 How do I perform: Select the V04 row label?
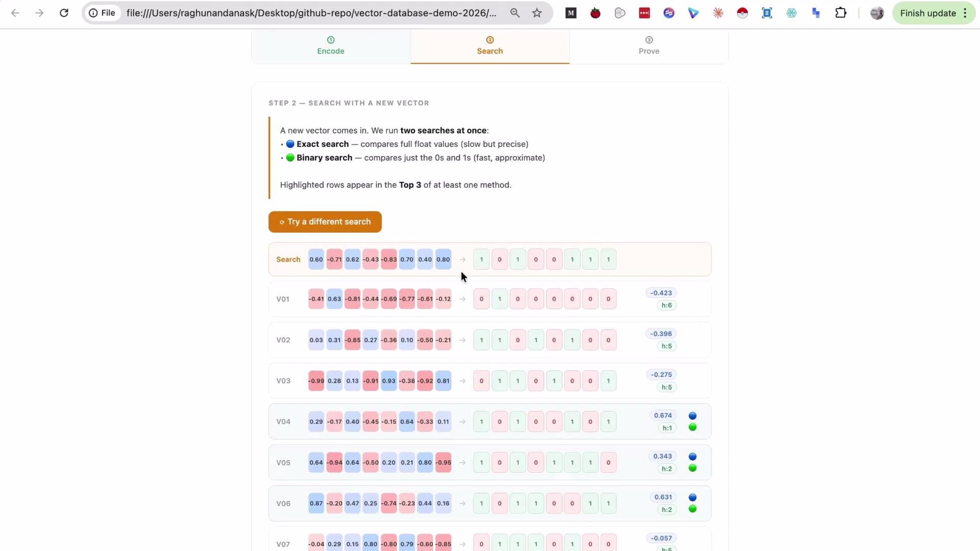point(283,421)
